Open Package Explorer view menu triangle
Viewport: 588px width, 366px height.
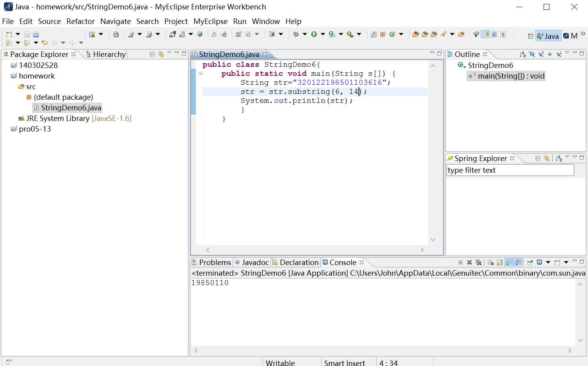point(169,53)
